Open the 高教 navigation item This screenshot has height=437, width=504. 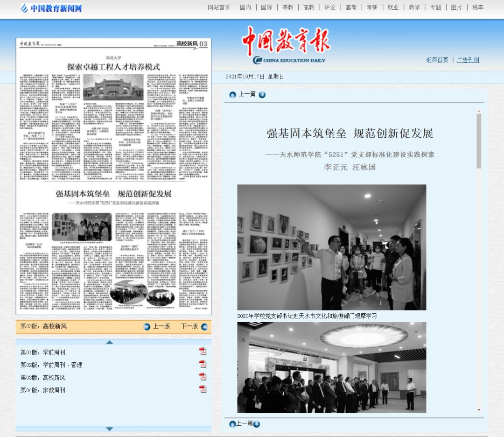pyautogui.click(x=308, y=7)
